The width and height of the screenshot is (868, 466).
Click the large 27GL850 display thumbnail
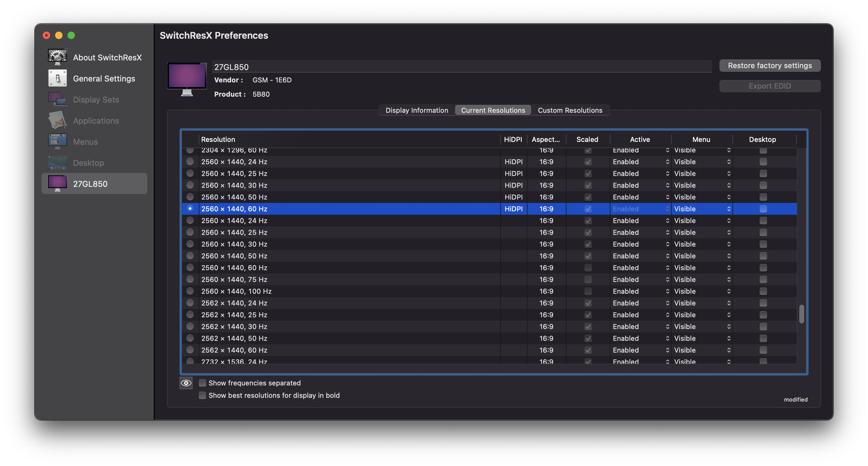(x=187, y=80)
